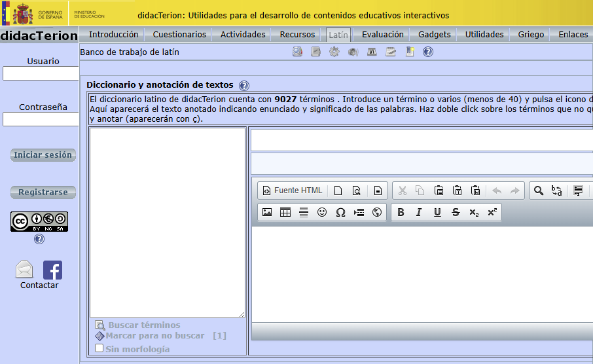Open editor templates icon

click(378, 191)
